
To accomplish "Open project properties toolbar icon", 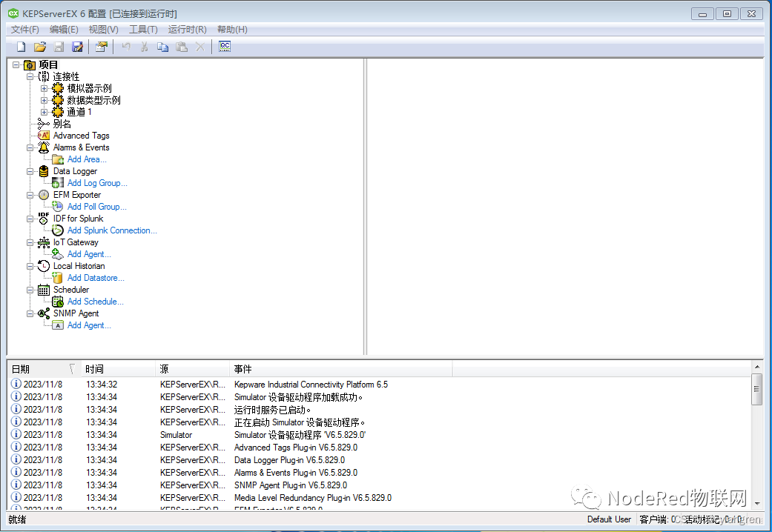I will pyautogui.click(x=102, y=47).
